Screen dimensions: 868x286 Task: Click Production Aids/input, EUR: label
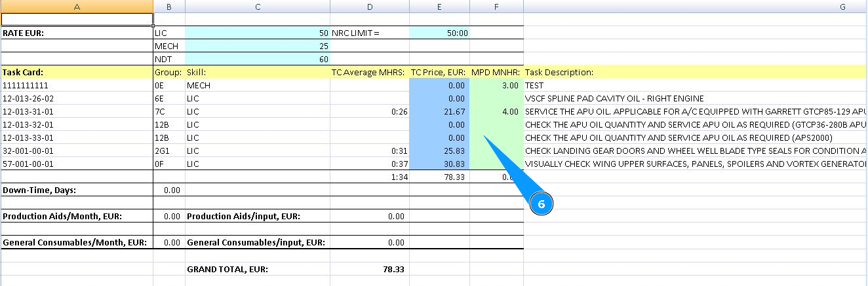point(258,216)
